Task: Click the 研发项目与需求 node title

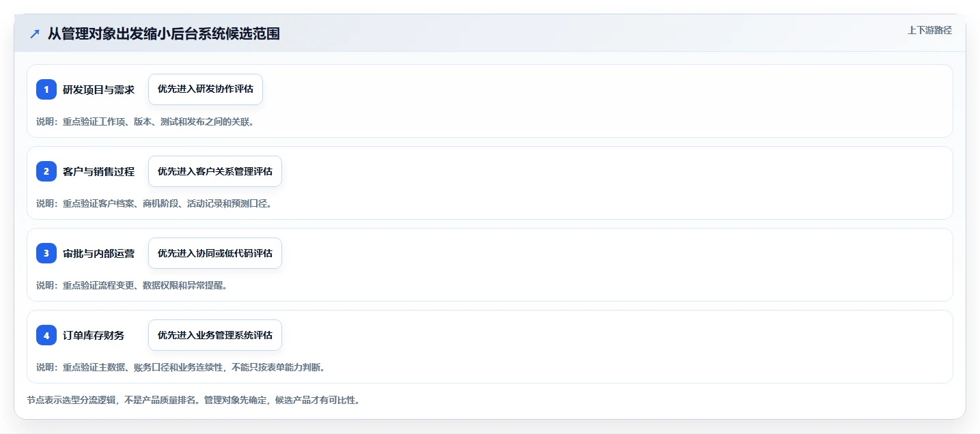Action: [x=99, y=89]
